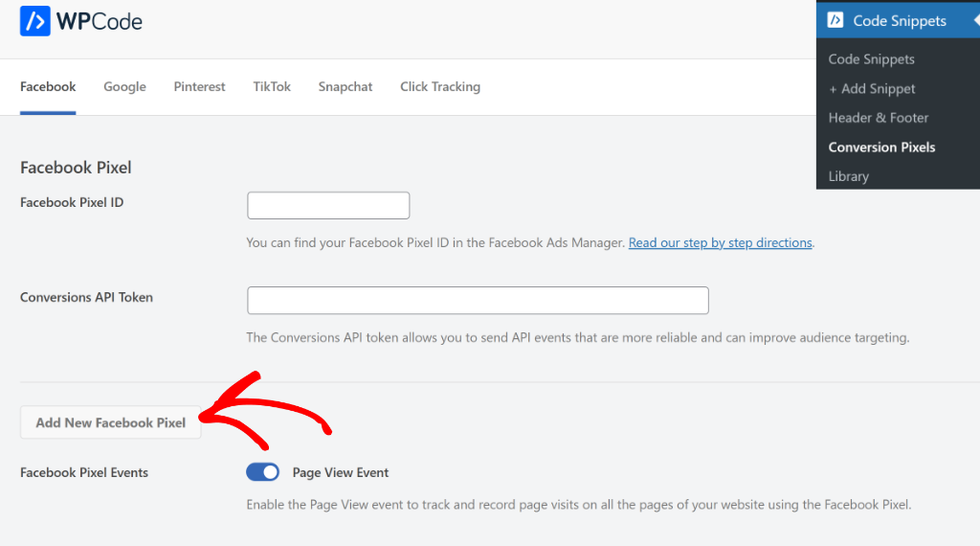Click the Code Snippets top-level menu

pyautogui.click(x=898, y=20)
